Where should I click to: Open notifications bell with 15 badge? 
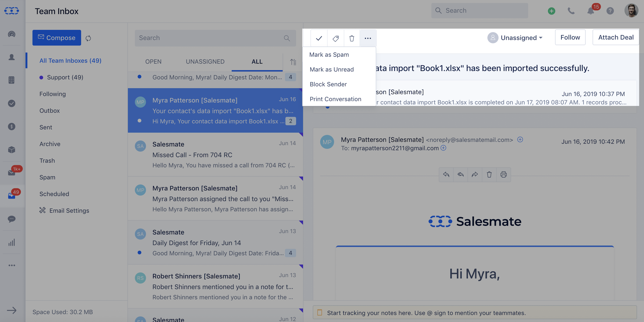(x=591, y=11)
